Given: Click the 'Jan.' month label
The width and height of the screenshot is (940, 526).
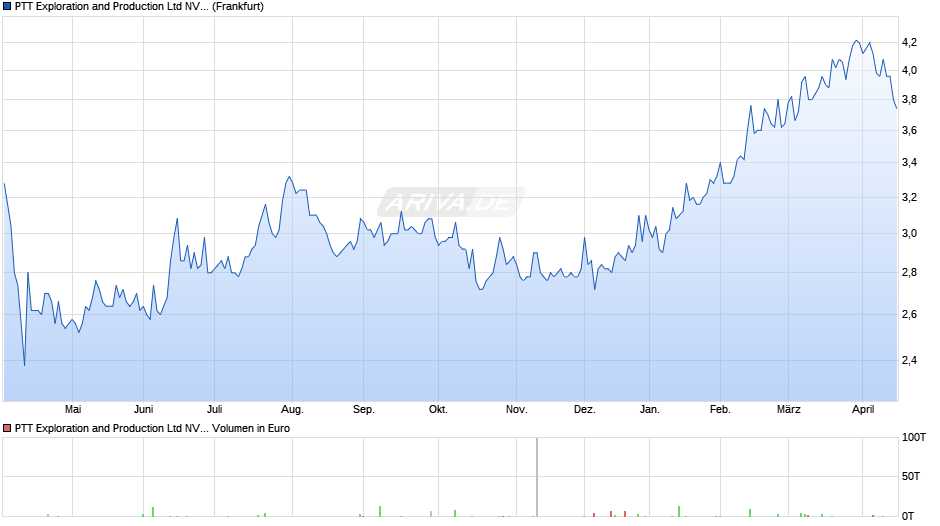Looking at the screenshot, I should pyautogui.click(x=649, y=410).
